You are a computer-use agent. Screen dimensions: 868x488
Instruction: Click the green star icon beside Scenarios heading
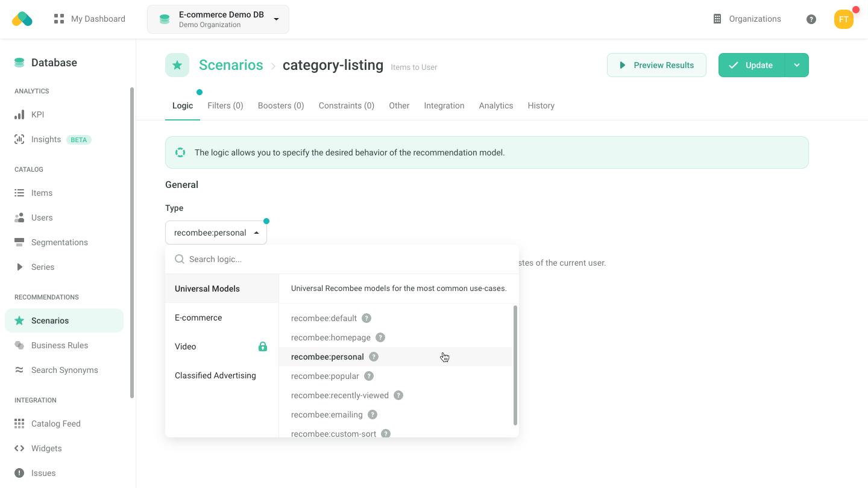(x=177, y=65)
